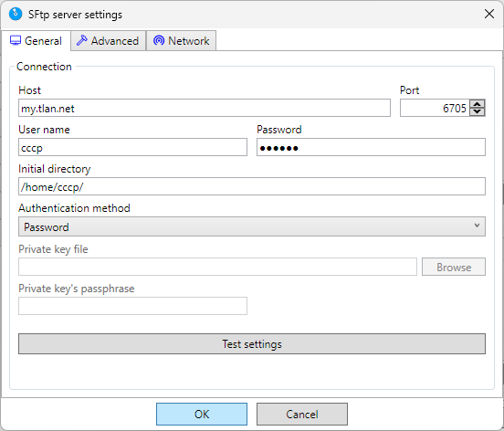
Task: Open the Authentication method dropdown
Action: (x=252, y=226)
